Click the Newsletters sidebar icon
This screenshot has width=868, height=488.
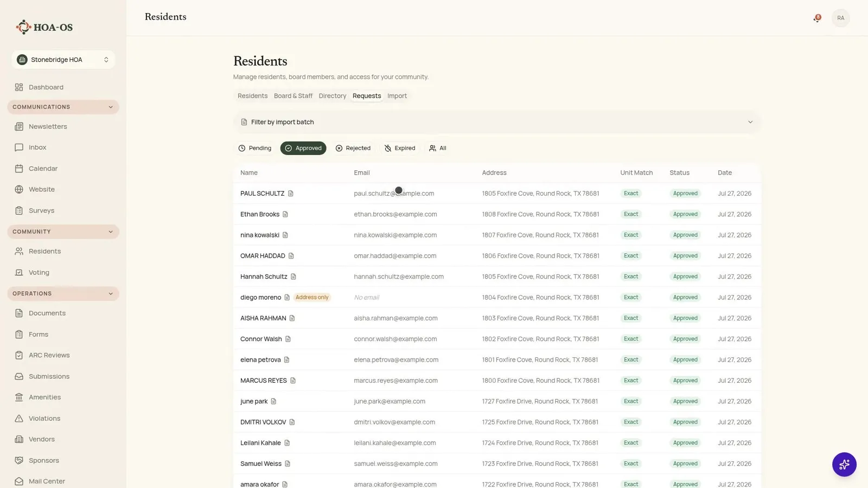(19, 126)
